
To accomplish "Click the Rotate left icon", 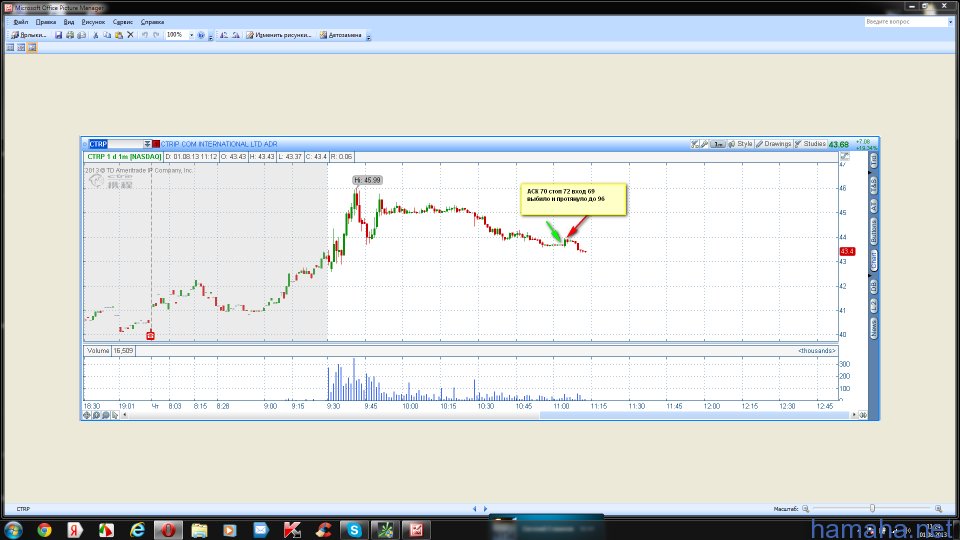I will (224, 36).
